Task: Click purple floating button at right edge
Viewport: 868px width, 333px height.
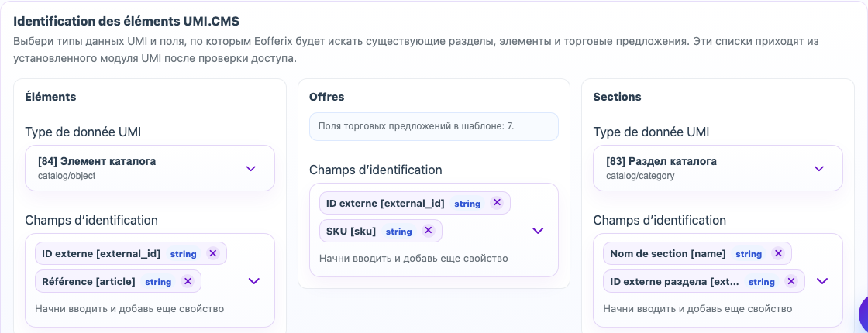Action: pyautogui.click(x=863, y=313)
